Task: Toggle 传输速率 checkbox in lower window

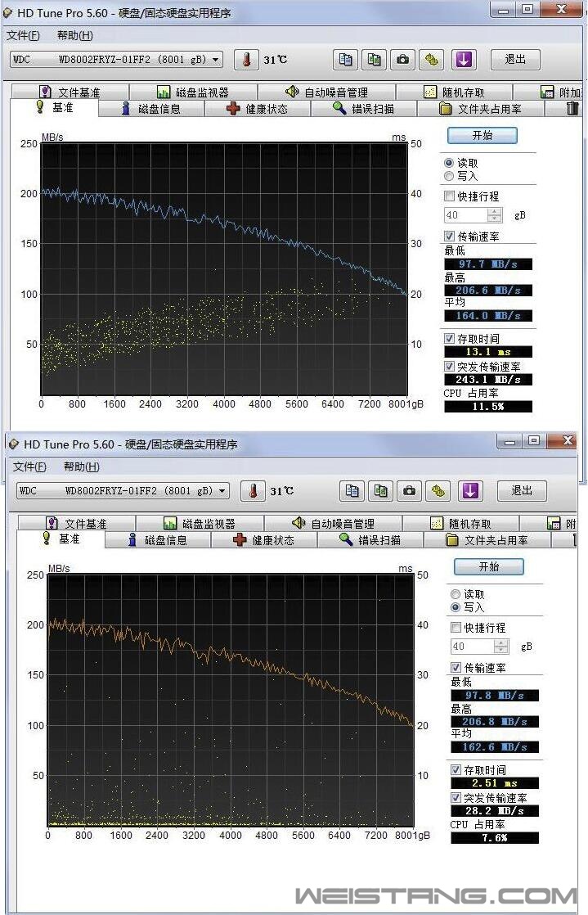Action: pos(456,668)
